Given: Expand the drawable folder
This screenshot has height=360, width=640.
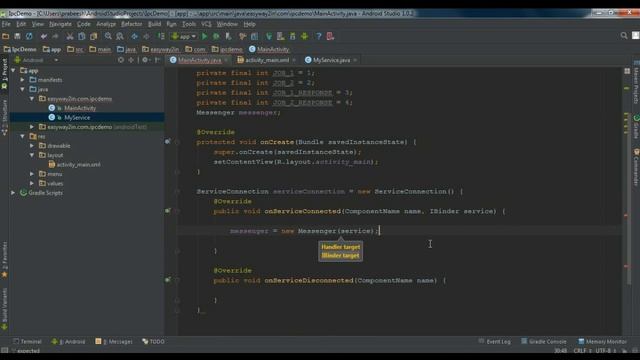Looking at the screenshot, I should tap(32, 146).
